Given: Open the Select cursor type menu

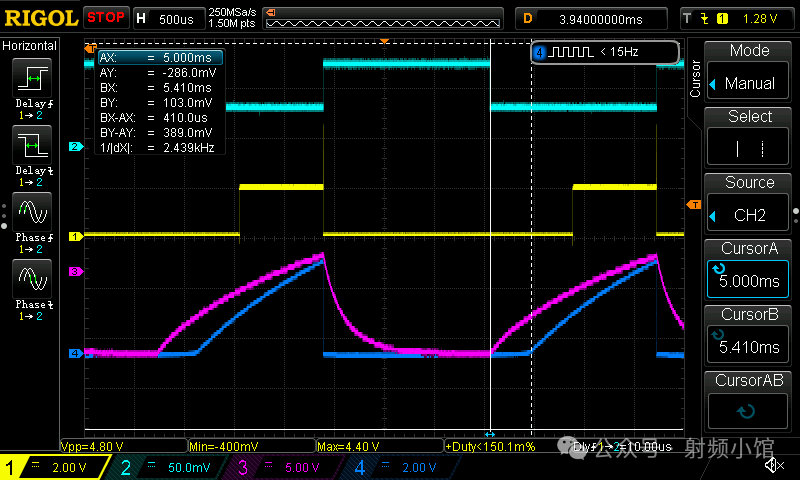Looking at the screenshot, I should [x=749, y=137].
